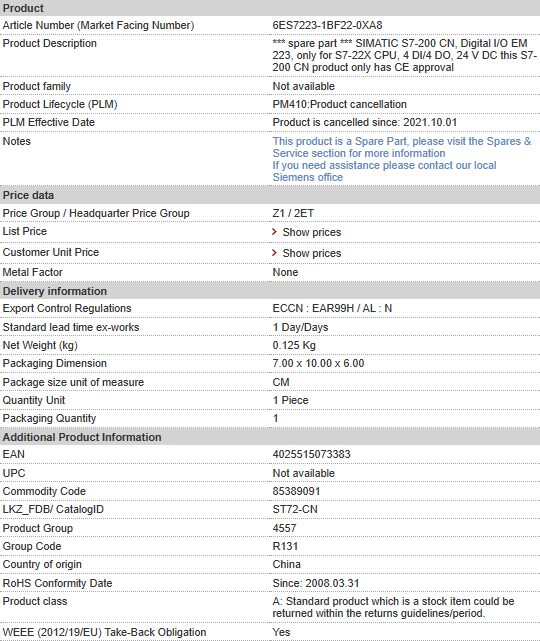Show prices for Customer Unit Price

(312, 253)
